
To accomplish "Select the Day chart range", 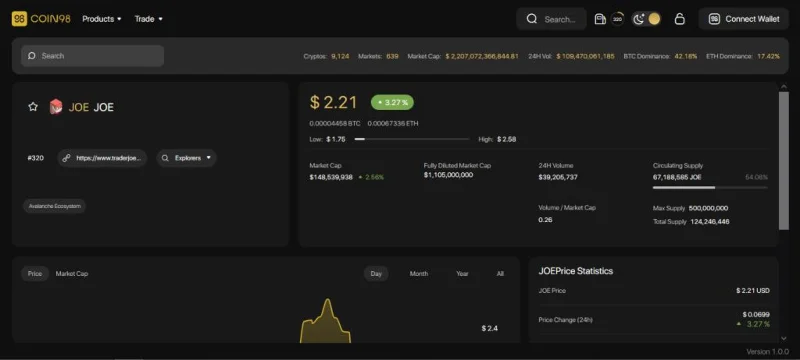I will click(376, 274).
